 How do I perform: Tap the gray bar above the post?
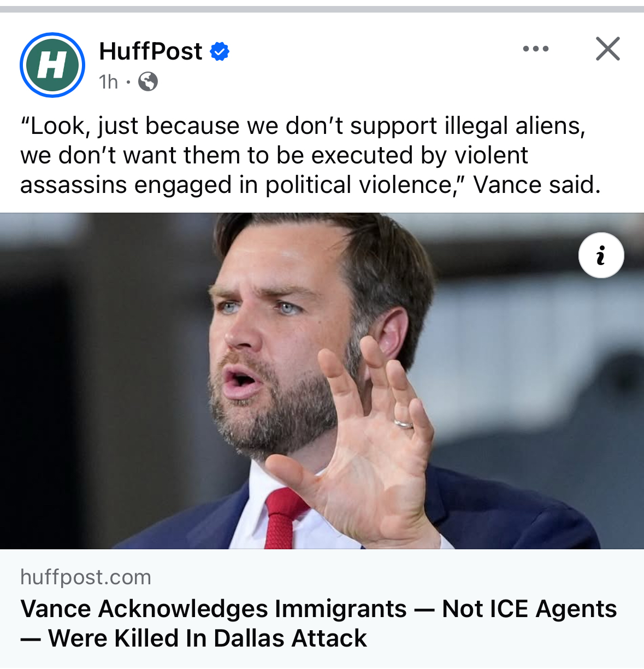point(322,9)
